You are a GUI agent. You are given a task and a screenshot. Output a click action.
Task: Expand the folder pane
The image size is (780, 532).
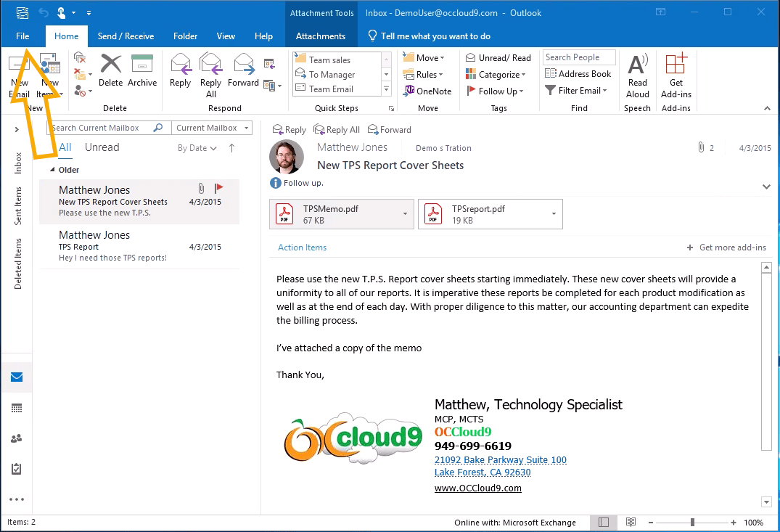[17, 129]
